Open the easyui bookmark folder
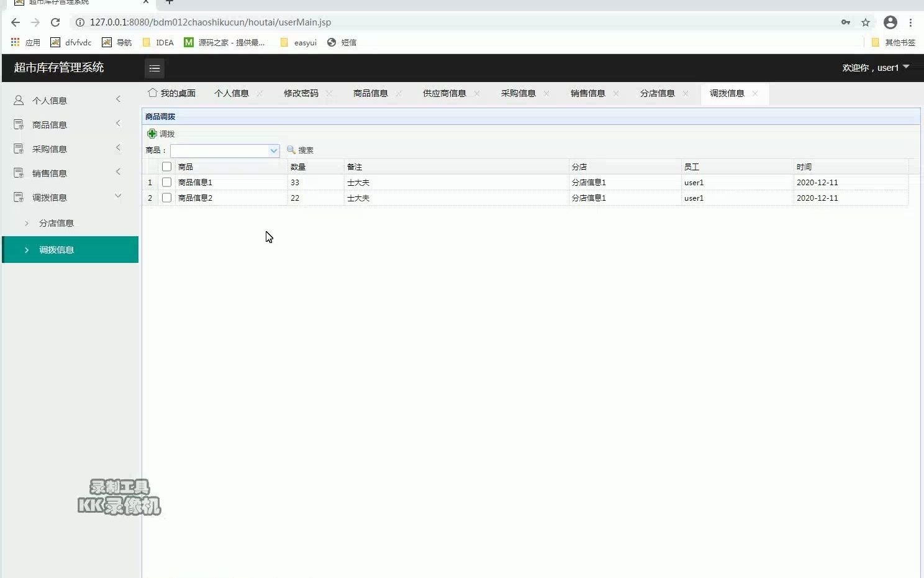924x578 pixels. [299, 42]
